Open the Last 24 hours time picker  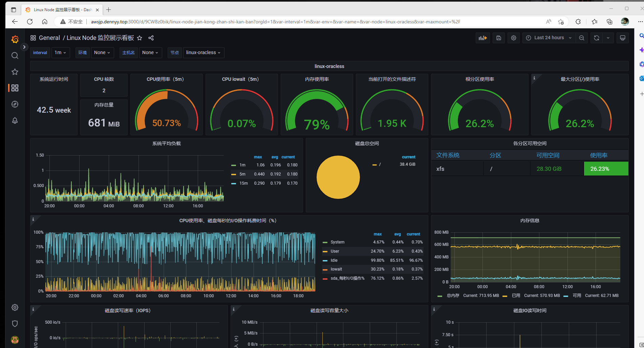click(x=549, y=38)
